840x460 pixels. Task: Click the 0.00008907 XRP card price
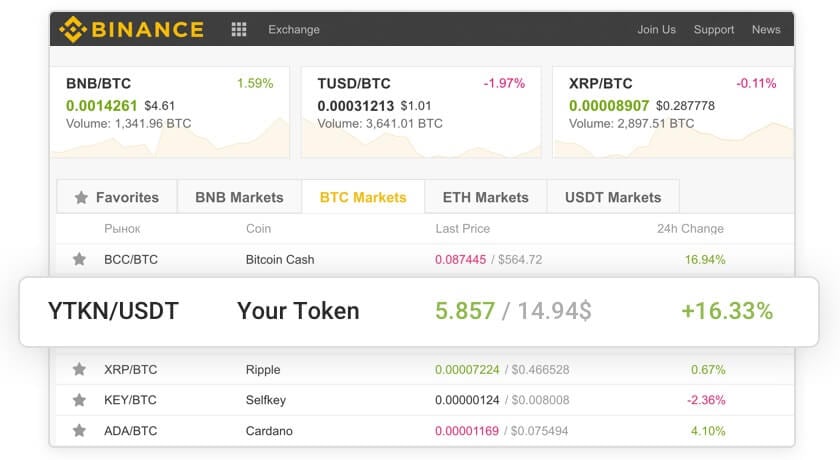coord(609,105)
